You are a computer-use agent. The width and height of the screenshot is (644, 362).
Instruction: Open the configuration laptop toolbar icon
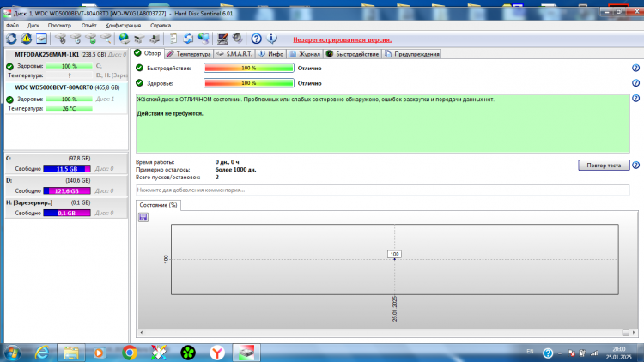(222, 39)
